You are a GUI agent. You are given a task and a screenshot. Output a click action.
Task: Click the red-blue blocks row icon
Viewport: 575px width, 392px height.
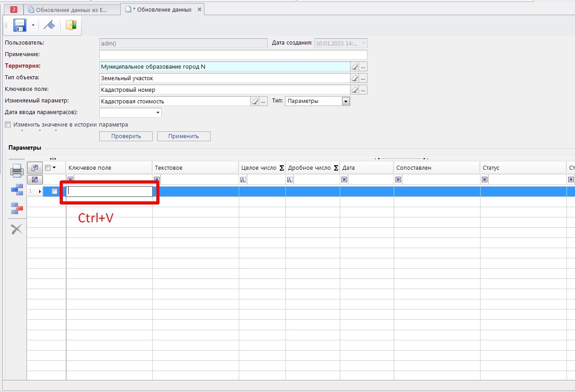click(x=17, y=208)
